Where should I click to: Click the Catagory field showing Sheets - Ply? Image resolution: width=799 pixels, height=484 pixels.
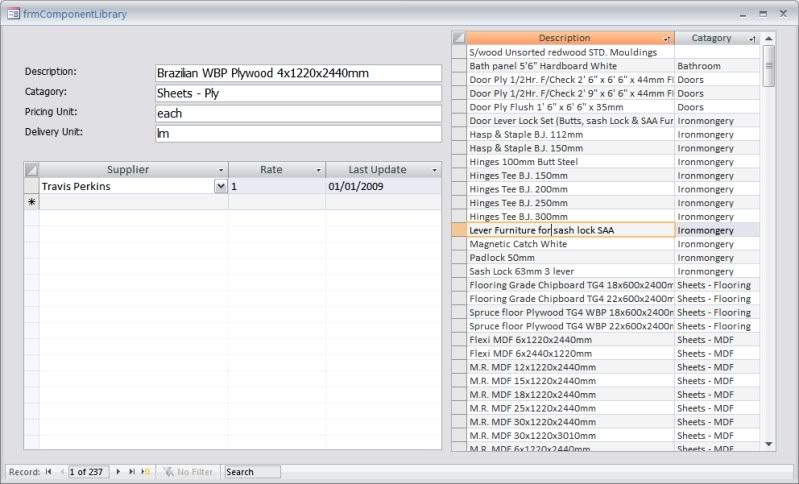click(298, 93)
